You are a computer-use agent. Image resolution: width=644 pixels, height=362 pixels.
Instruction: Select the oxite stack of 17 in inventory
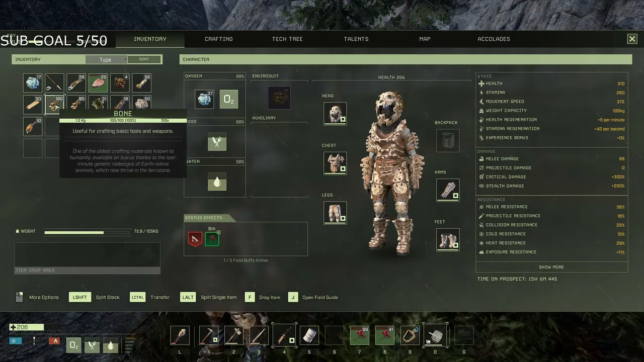[33, 83]
